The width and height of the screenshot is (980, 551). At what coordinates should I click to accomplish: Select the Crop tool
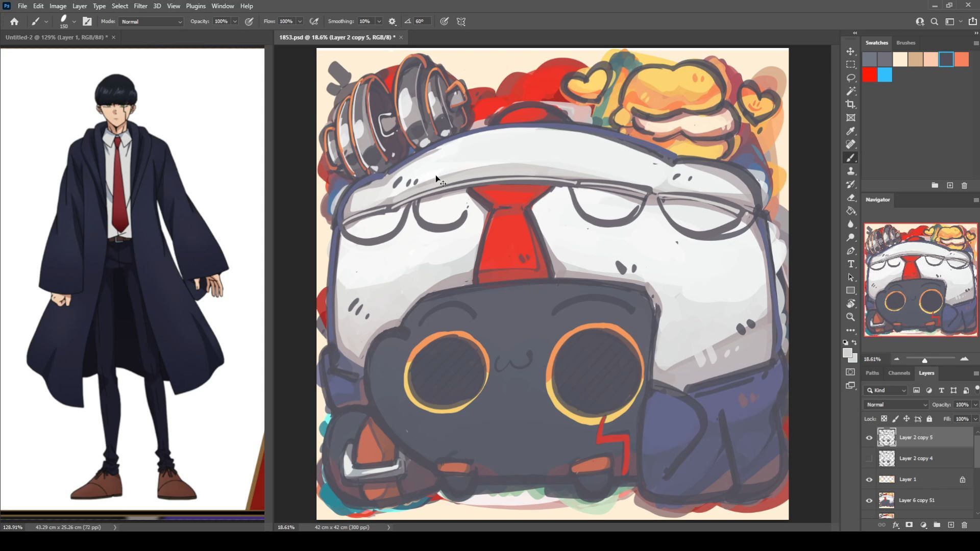pos(850,105)
